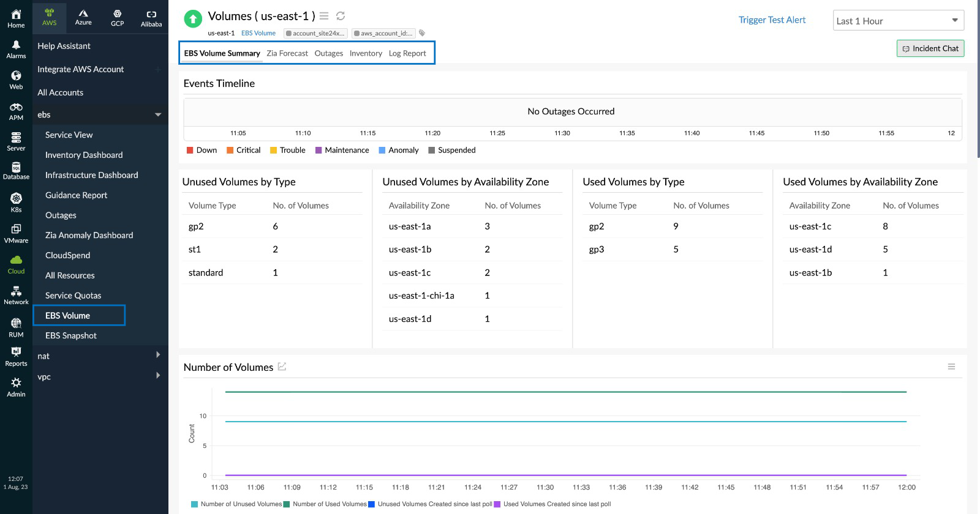The image size is (980, 514).
Task: Open the Last 1 Hour time dropdown
Action: click(x=898, y=21)
